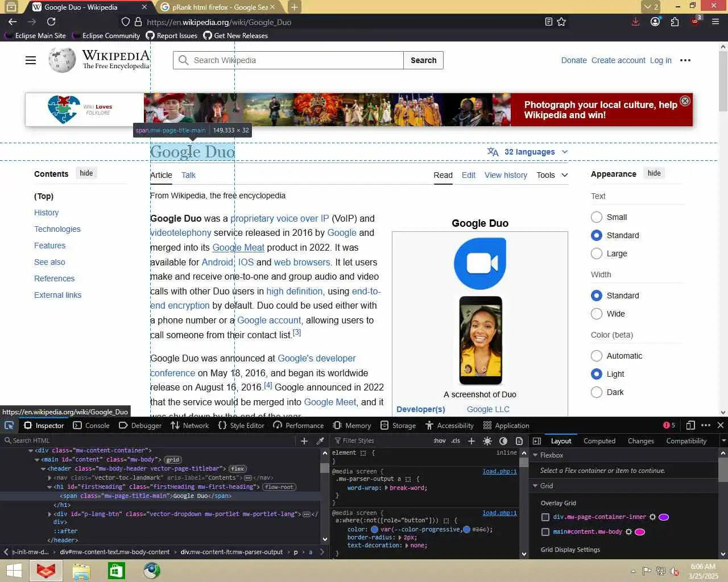The image size is (728, 582).
Task: Toggle light color scheme simulation sun icon
Action: coord(487,440)
